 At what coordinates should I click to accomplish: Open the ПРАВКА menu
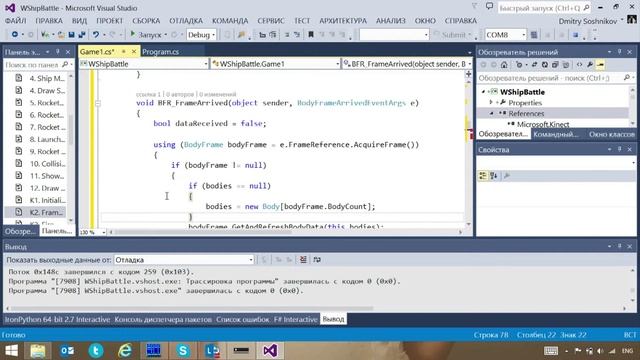click(49, 21)
